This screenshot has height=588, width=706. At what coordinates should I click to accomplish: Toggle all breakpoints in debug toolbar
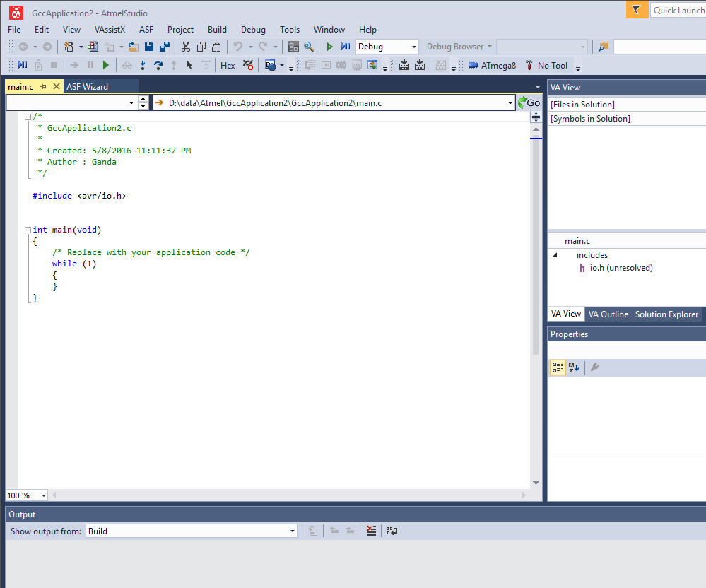coord(247,65)
